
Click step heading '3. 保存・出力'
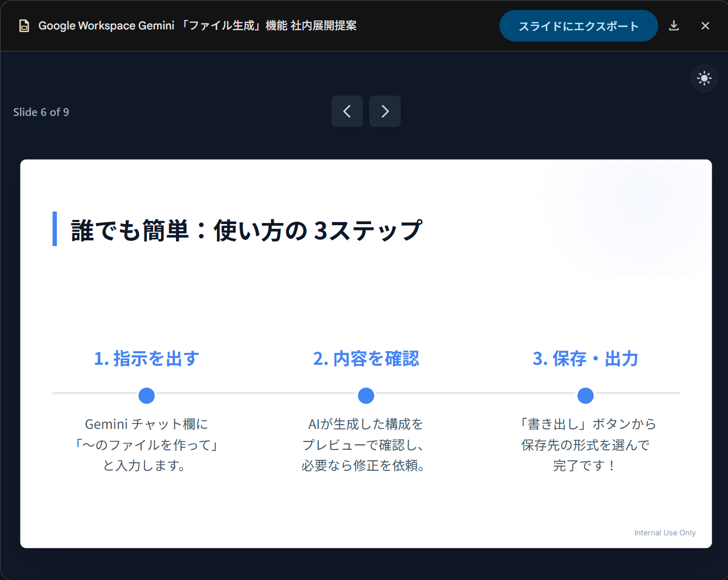click(x=586, y=358)
